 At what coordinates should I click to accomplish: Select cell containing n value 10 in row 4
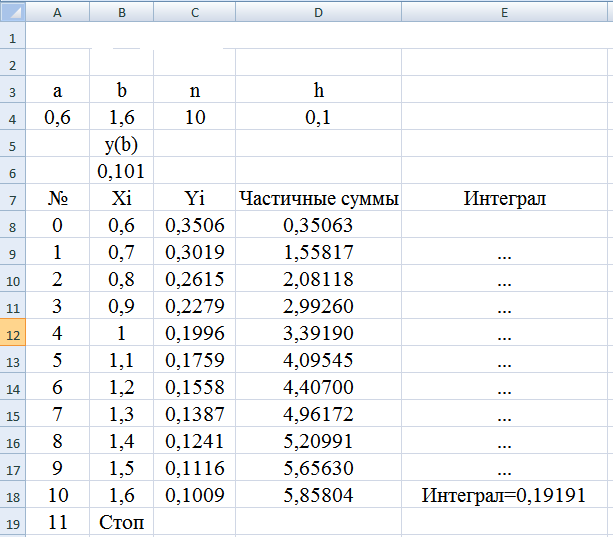(195, 116)
